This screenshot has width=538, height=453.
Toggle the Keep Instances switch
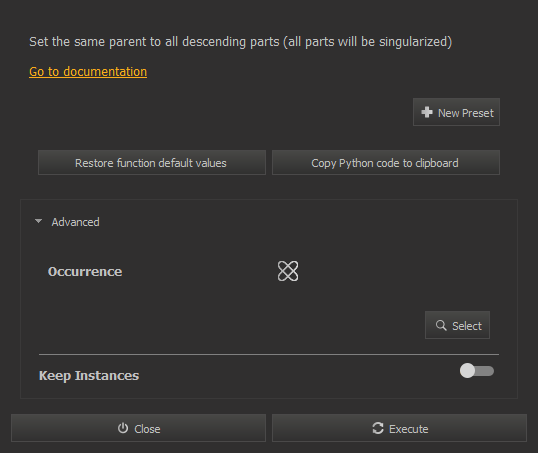[x=477, y=371]
